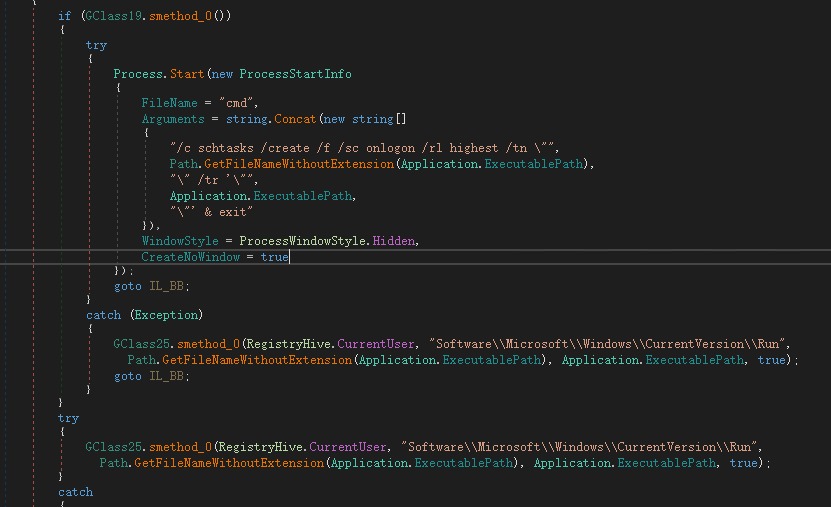Click the WindowStyle property name
831x507 pixels.
coord(180,241)
